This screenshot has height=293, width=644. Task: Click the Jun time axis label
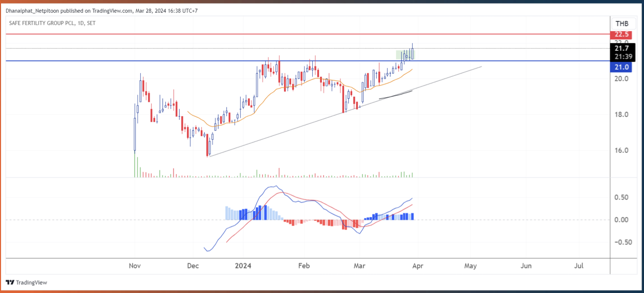[x=526, y=266]
